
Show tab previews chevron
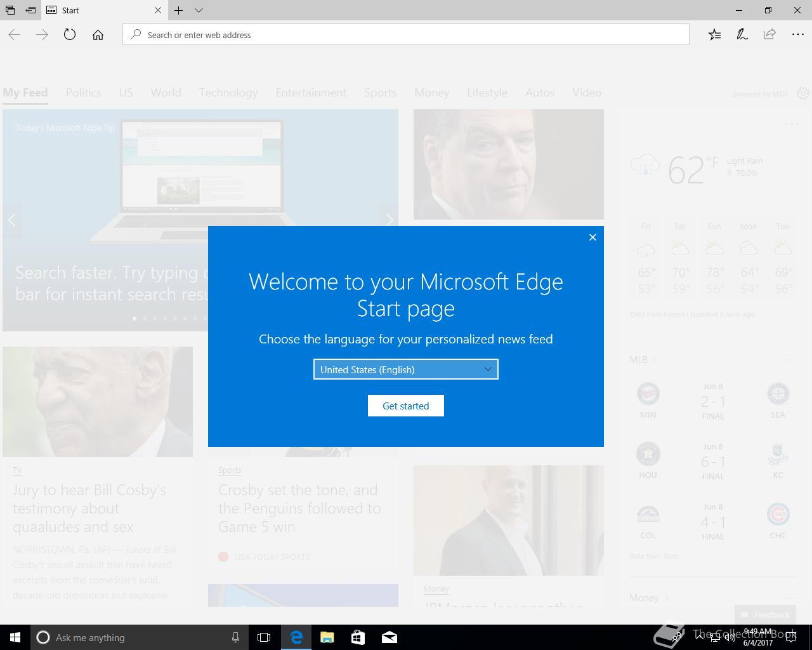tap(199, 10)
